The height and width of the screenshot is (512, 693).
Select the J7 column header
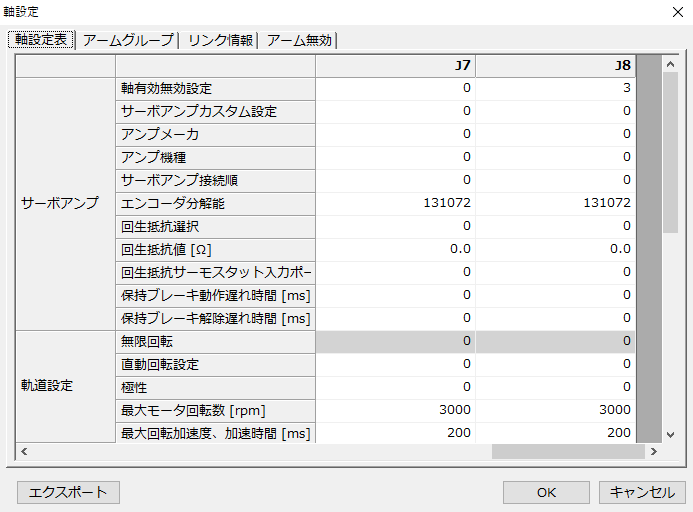395,66
